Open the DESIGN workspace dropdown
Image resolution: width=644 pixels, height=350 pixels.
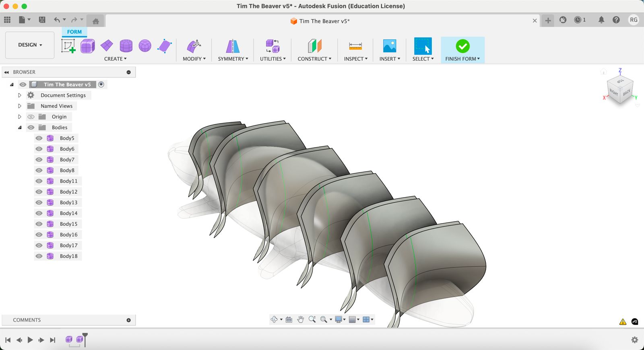click(30, 45)
